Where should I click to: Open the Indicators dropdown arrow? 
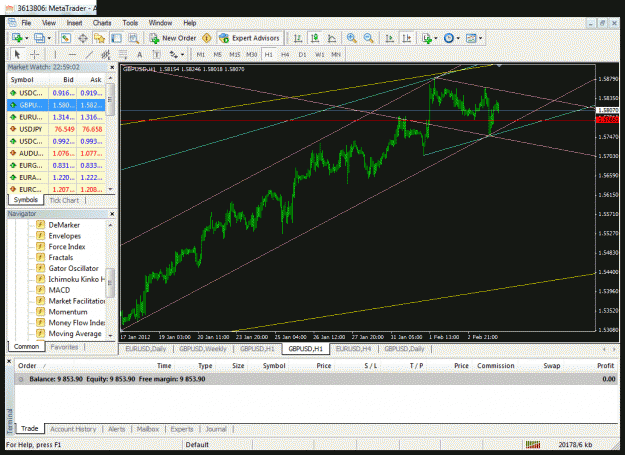[436, 39]
